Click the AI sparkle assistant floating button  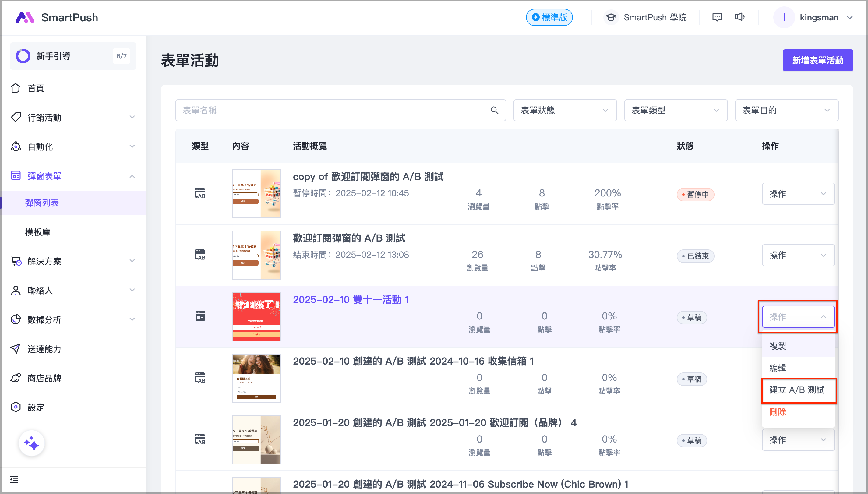pos(32,443)
